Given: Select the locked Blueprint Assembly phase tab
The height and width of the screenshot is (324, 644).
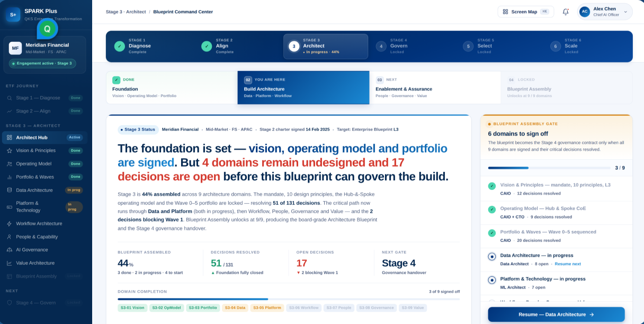Looking at the screenshot, I should point(567,87).
